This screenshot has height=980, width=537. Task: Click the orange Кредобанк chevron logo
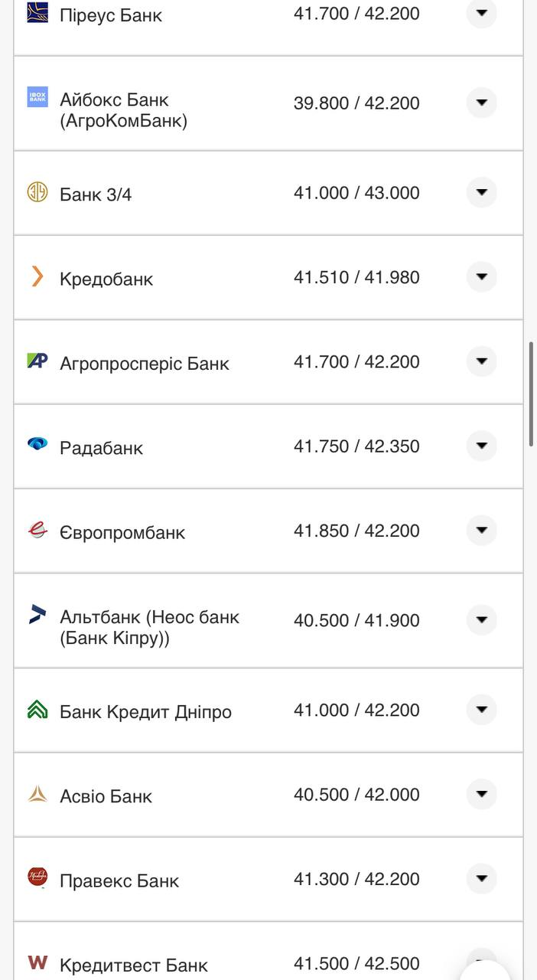(37, 276)
